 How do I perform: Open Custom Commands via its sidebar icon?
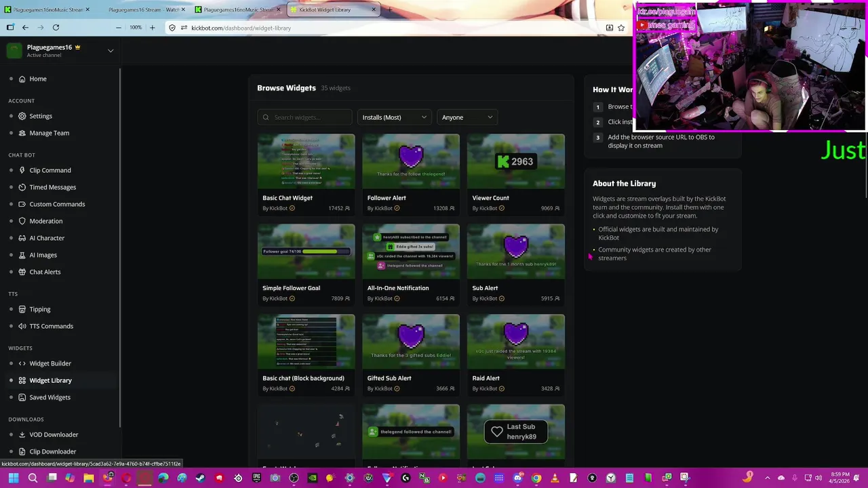pos(22,204)
